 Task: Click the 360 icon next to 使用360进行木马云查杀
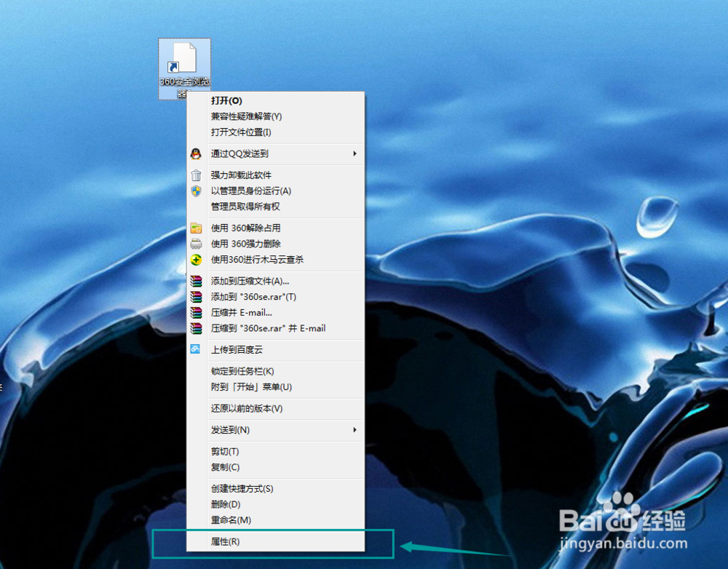click(197, 260)
